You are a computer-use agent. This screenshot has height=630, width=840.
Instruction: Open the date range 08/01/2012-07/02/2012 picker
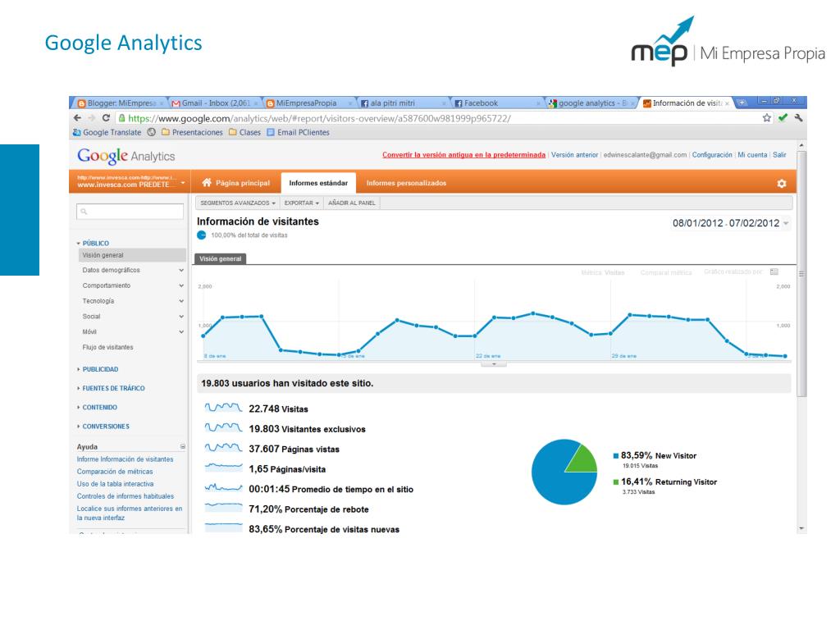(x=731, y=223)
